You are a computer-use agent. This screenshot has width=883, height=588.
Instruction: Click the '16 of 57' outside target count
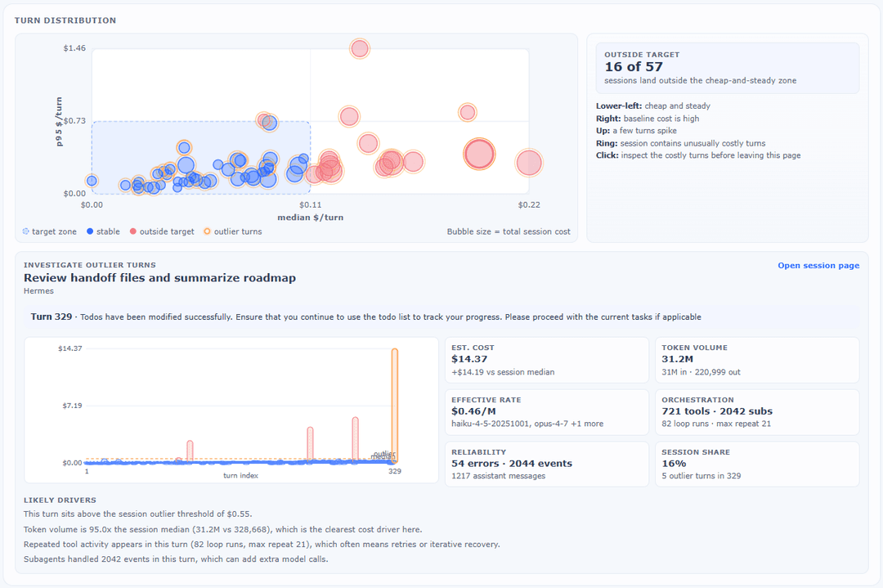634,67
